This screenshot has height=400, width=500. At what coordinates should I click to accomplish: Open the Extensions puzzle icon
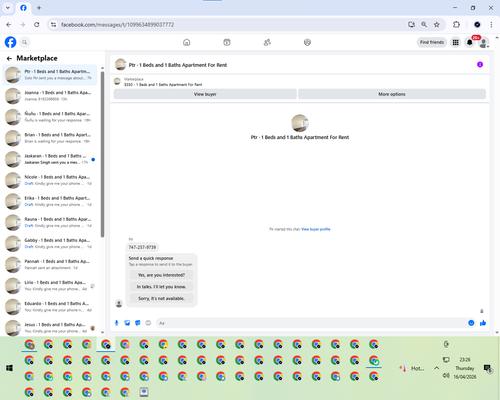pyautogui.click(x=456, y=25)
